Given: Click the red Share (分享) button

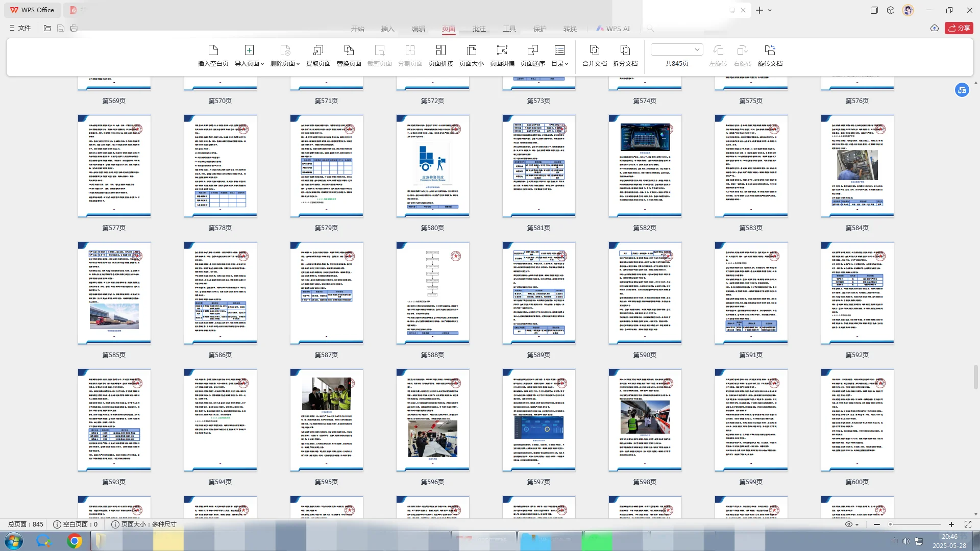Looking at the screenshot, I should click(959, 28).
